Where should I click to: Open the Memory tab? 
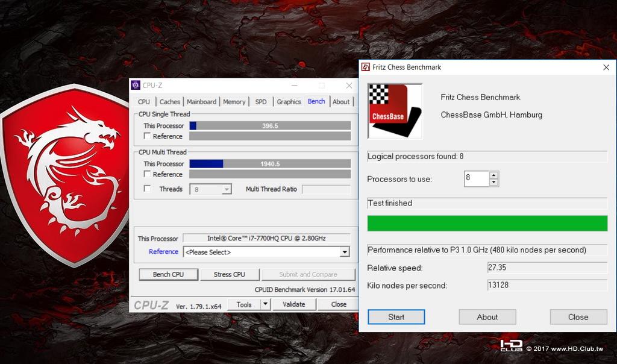(x=234, y=101)
